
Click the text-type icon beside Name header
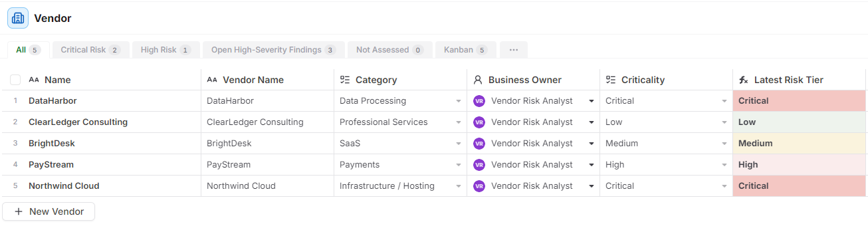pyautogui.click(x=34, y=80)
